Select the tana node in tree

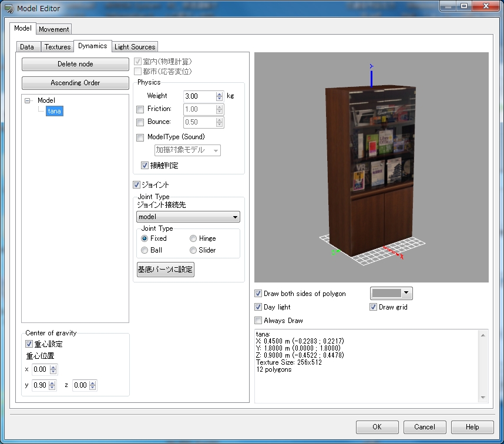(55, 111)
